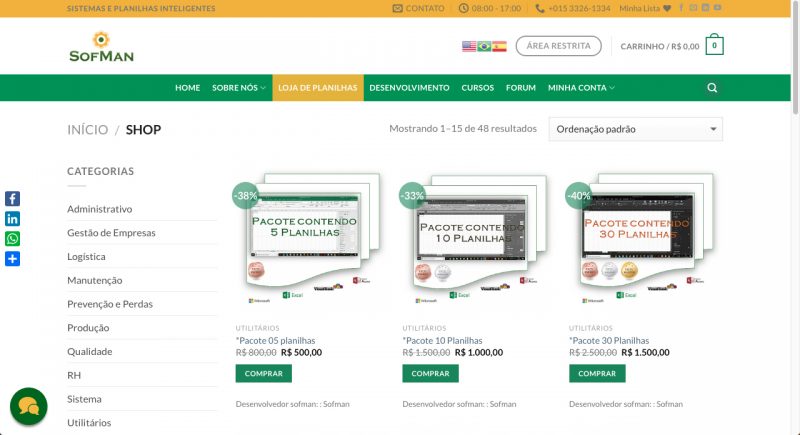
Task: Open the green chat bubble widget
Action: [x=29, y=406]
